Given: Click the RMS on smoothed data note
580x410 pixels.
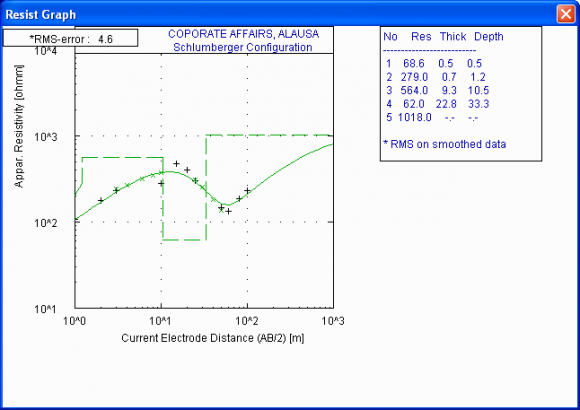Looking at the screenshot, I should point(445,144).
